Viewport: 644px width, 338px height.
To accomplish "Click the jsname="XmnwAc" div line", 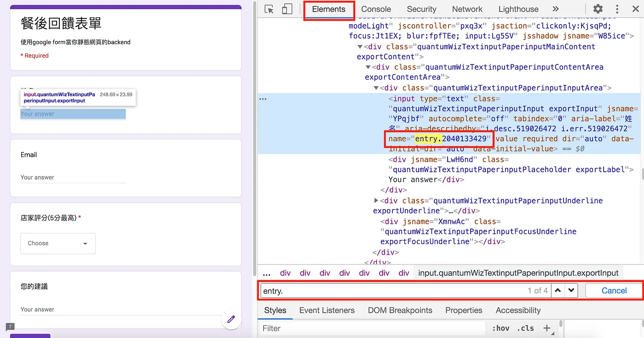I will (x=478, y=231).
